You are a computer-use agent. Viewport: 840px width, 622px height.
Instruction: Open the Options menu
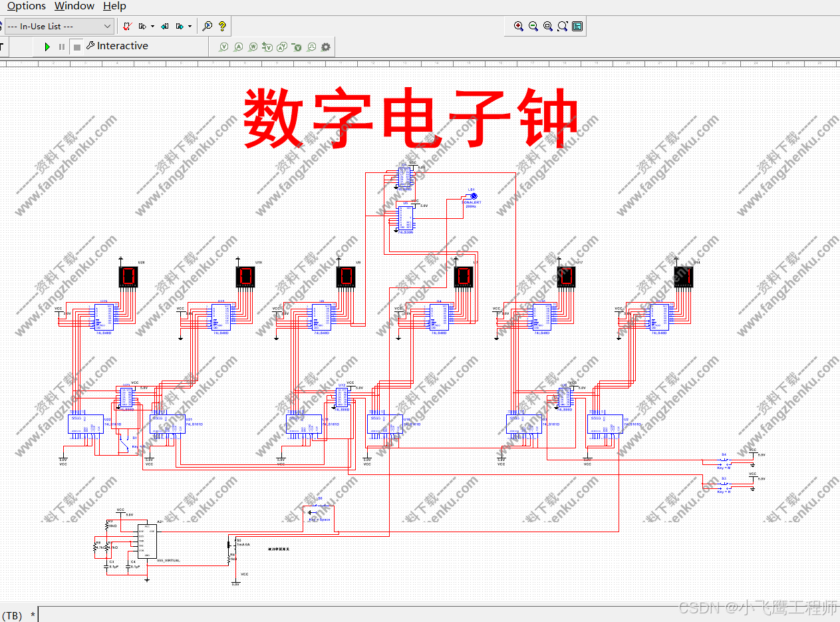[x=26, y=6]
